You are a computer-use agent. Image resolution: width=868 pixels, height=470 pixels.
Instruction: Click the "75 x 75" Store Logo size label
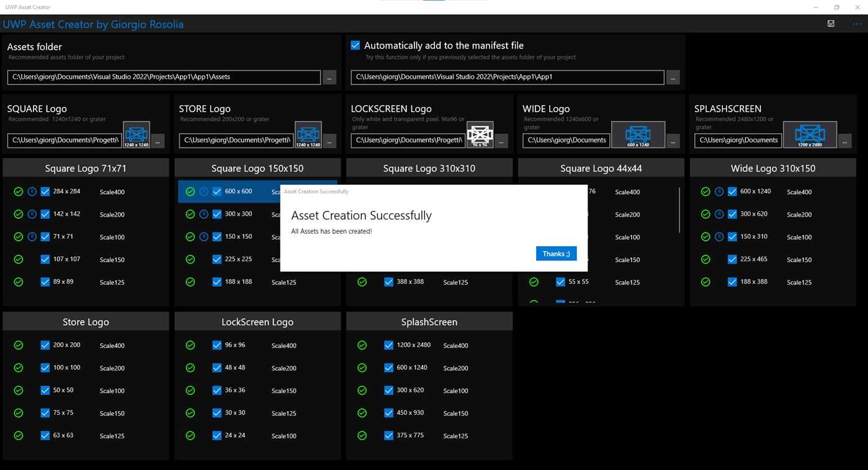[x=63, y=412]
